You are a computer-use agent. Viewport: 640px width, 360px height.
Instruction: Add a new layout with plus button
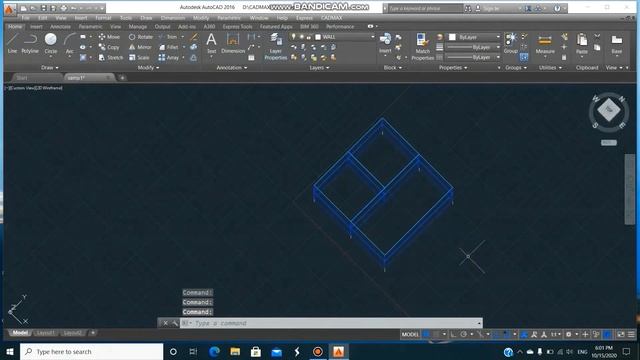93,333
